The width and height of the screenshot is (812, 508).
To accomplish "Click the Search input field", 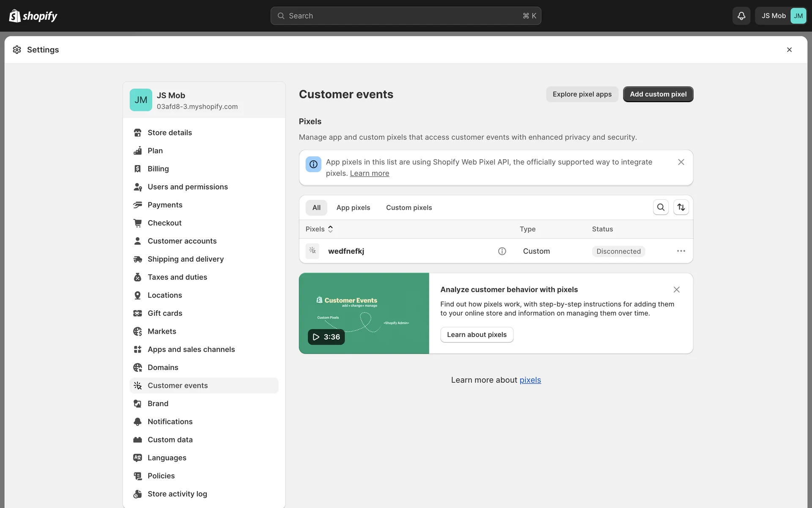I will 406,16.
